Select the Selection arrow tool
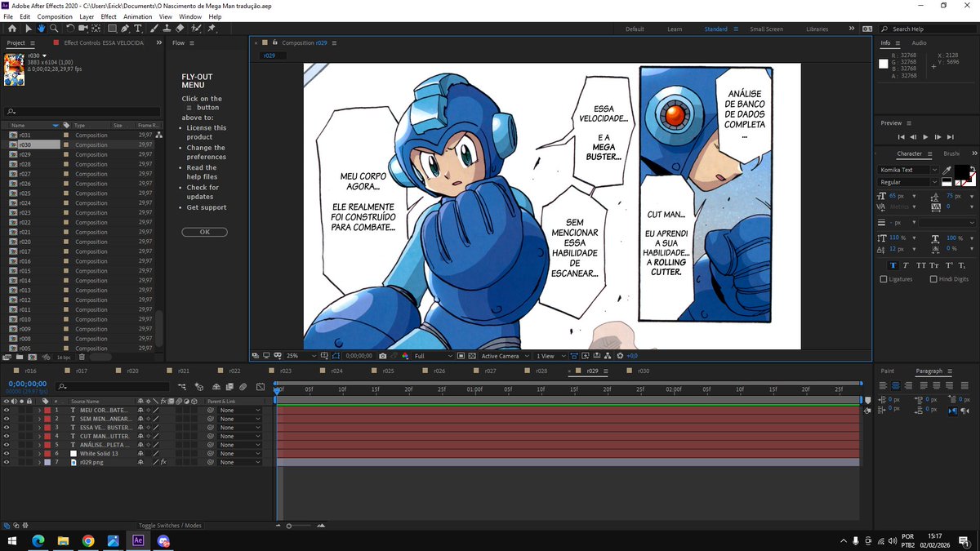This screenshot has width=980, height=551. (x=29, y=29)
